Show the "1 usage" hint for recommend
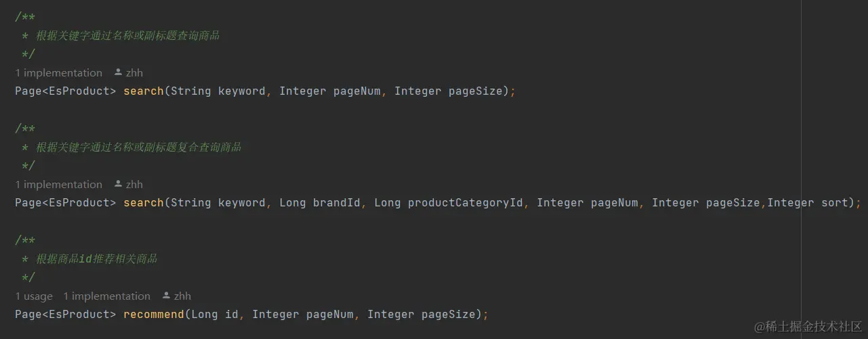 click(x=34, y=296)
